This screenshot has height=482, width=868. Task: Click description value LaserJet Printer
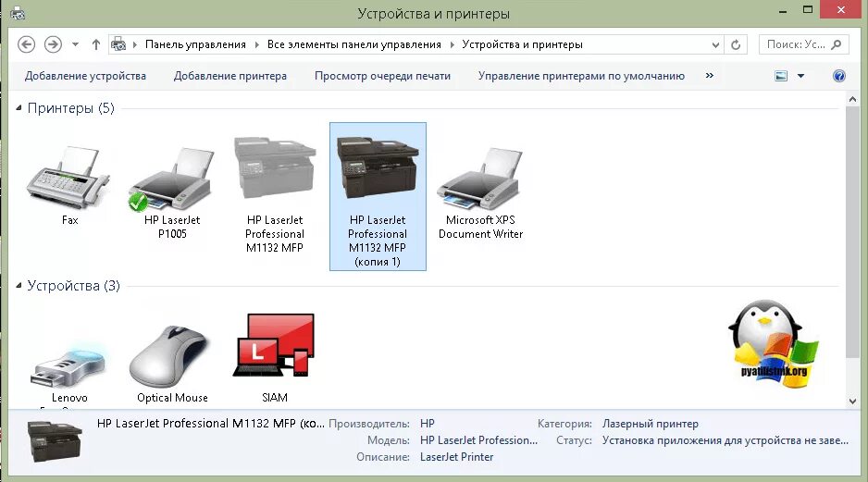(457, 457)
